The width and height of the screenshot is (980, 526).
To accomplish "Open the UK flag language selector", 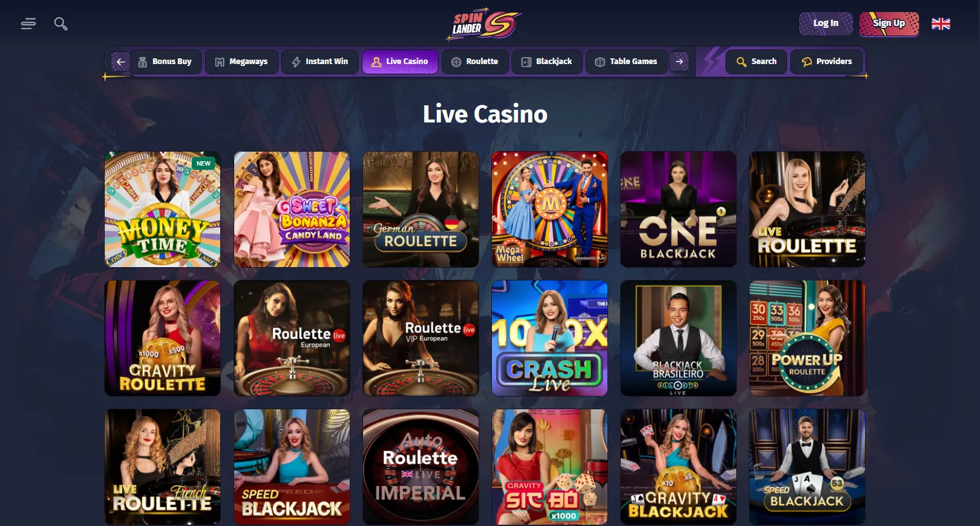I will pyautogui.click(x=941, y=24).
